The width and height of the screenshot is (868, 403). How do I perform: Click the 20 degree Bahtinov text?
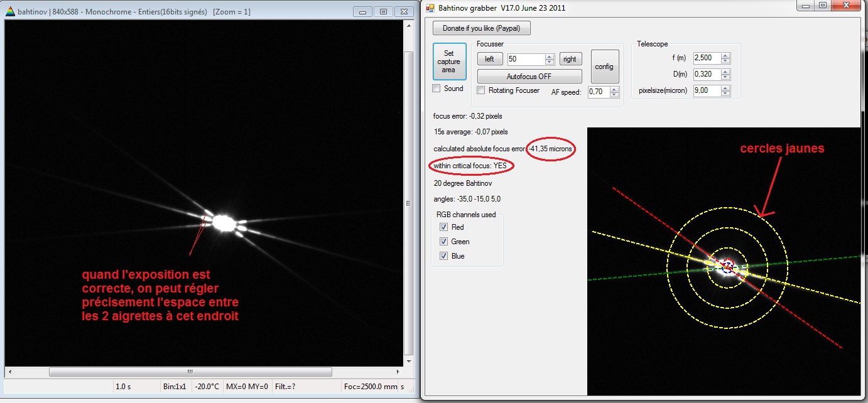point(462,183)
